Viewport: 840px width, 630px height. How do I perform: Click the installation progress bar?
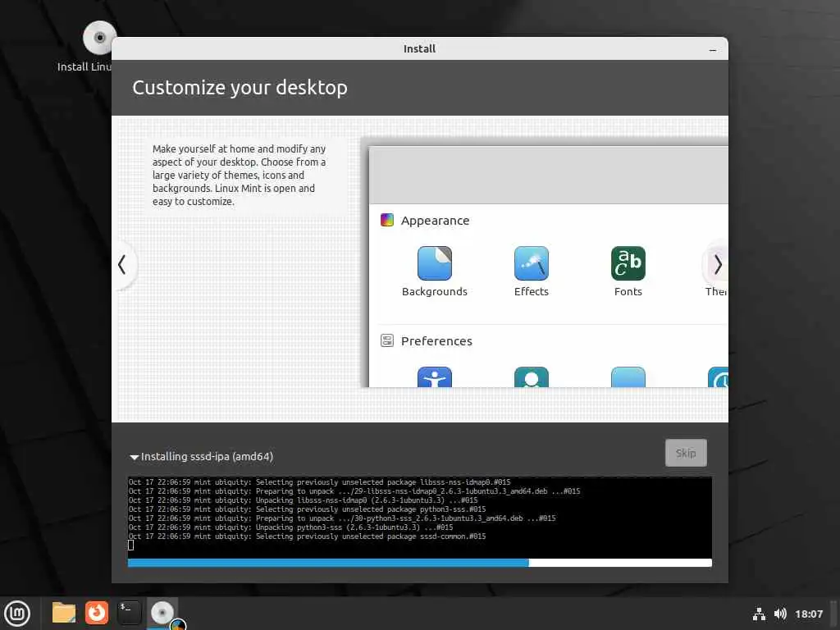click(419, 563)
